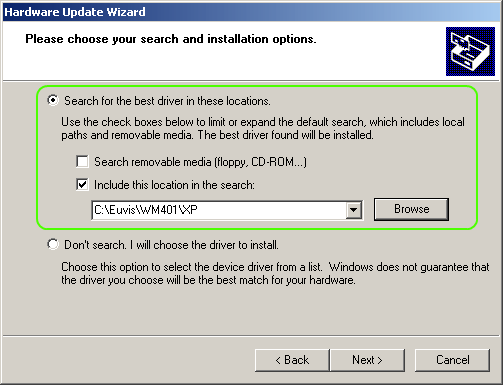
Task: Click the 'Use the check boxes below' description text
Action: (x=263, y=128)
